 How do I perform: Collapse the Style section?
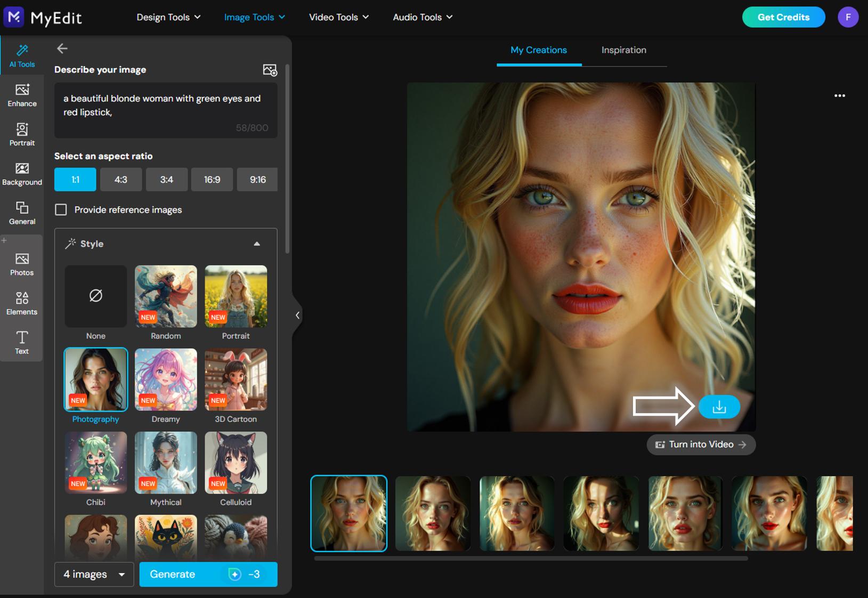[x=257, y=244]
